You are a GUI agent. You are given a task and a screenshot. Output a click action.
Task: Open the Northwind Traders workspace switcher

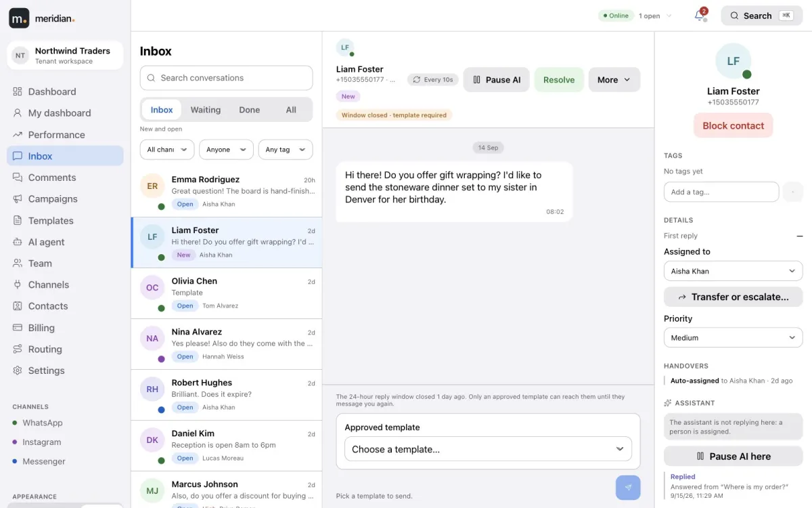click(x=65, y=56)
